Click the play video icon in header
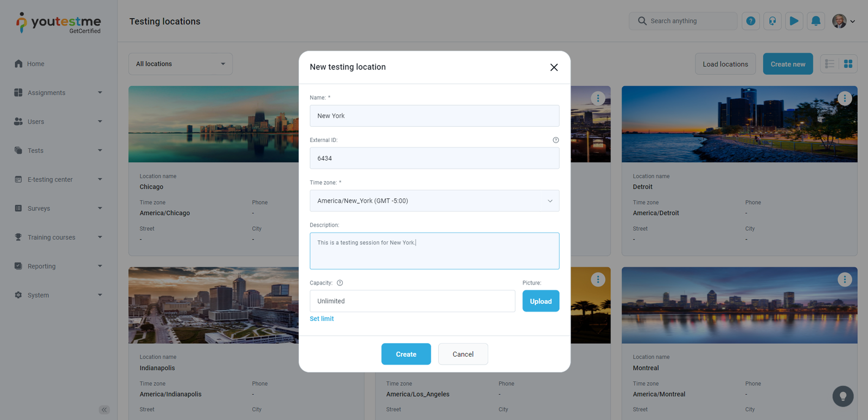868x420 pixels. pyautogui.click(x=794, y=21)
